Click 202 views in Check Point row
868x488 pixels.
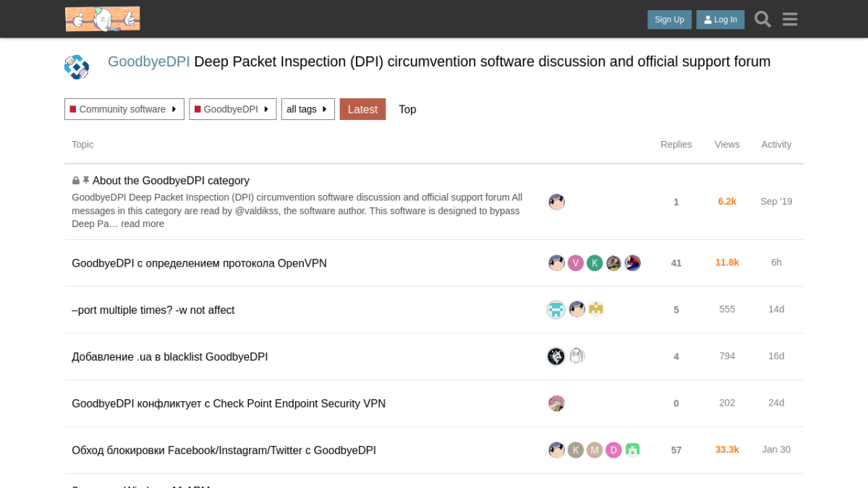[x=727, y=403]
